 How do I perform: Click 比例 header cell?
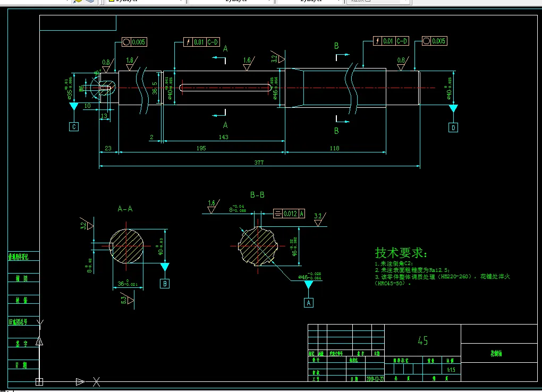[x=450, y=360]
